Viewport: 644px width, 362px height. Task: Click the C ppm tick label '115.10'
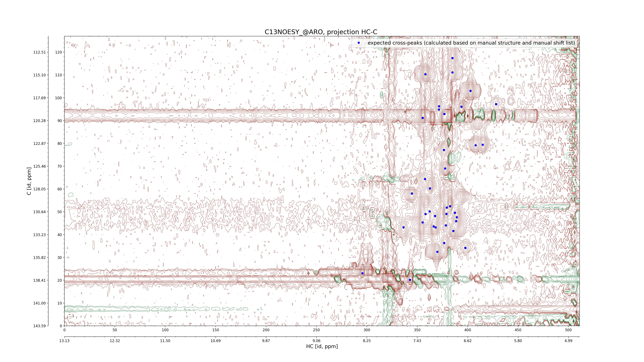[40, 75]
